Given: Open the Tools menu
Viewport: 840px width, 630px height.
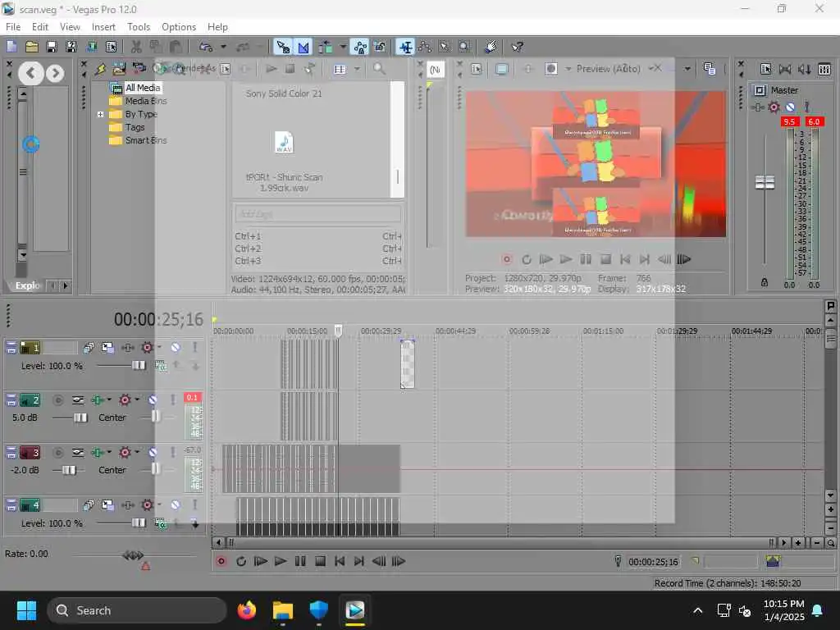Looking at the screenshot, I should click(x=139, y=27).
